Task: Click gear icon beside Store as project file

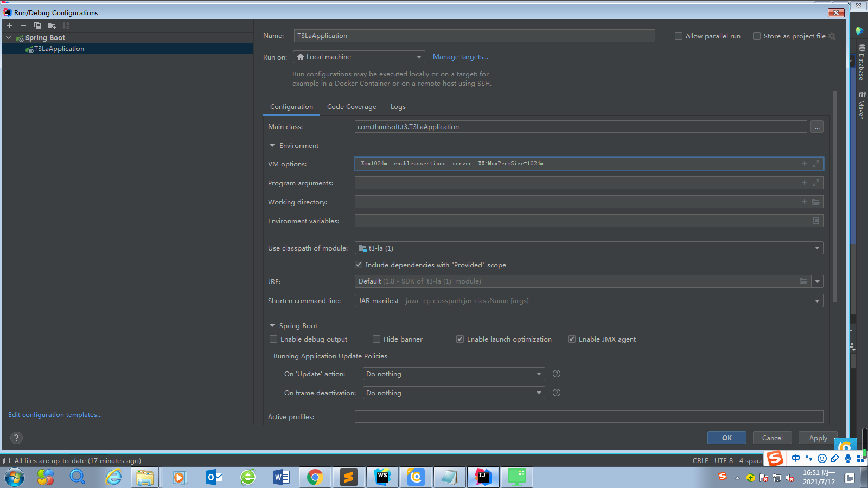Action: pos(832,36)
